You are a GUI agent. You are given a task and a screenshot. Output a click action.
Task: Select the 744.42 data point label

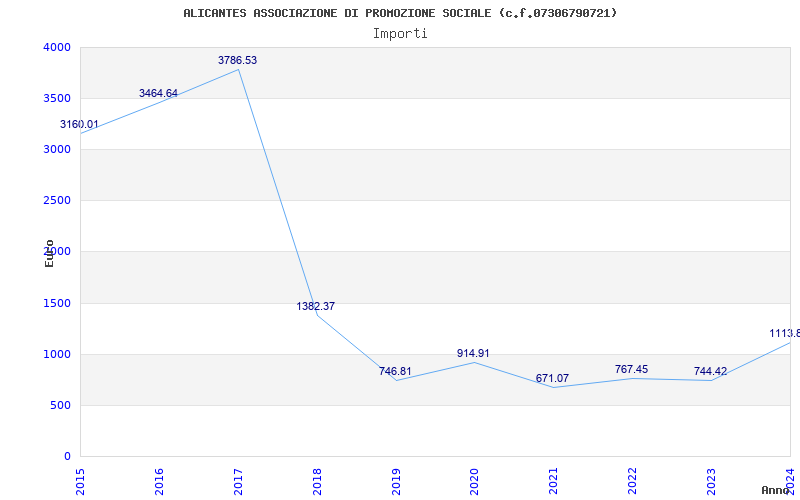tap(710, 371)
